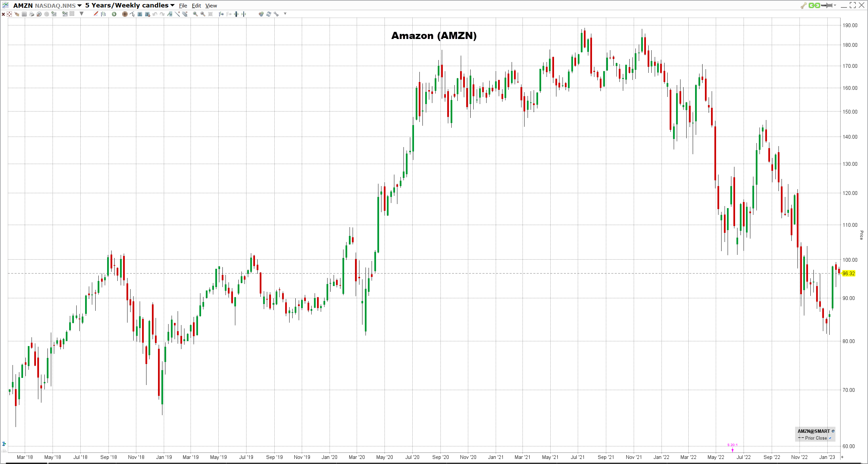Click the redo arrow icon
868x464 pixels.
162,14
